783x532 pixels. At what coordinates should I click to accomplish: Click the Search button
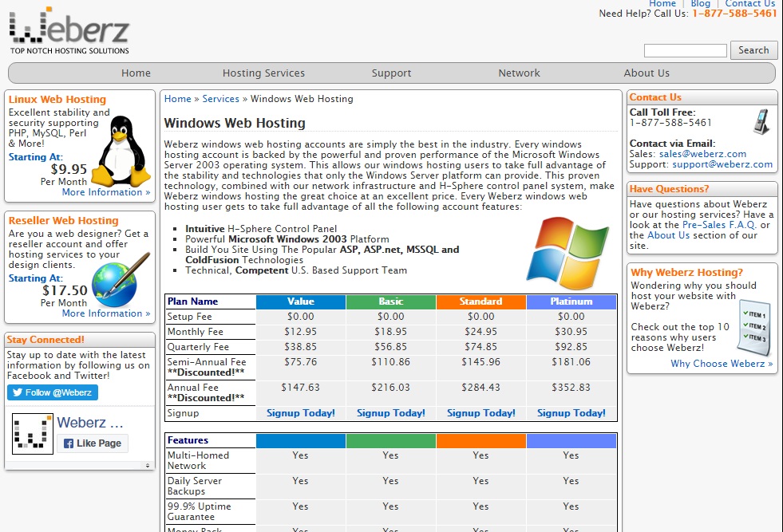coord(753,50)
